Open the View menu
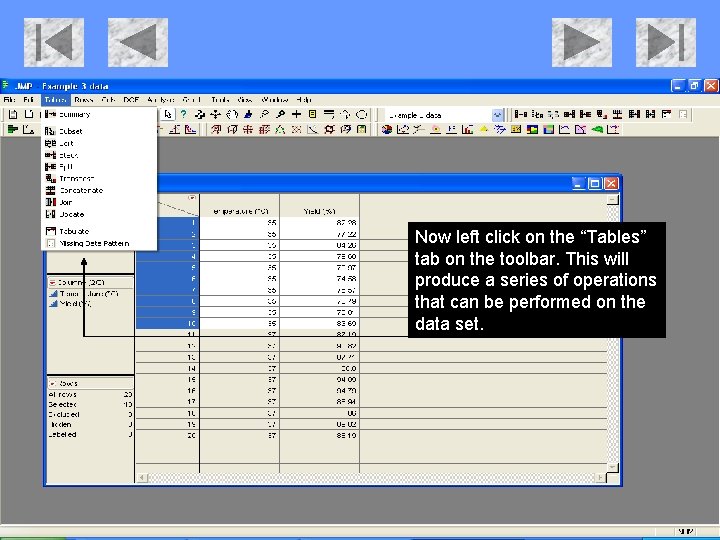Image resolution: width=720 pixels, height=540 pixels. [x=245, y=100]
